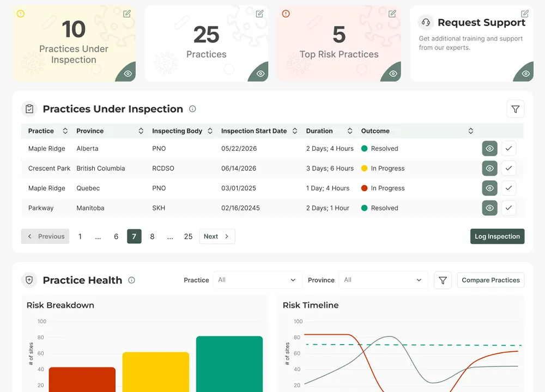Click the '2 Days; 1 Hour' duration cell
This screenshot has width=545, height=392.
[x=328, y=208]
